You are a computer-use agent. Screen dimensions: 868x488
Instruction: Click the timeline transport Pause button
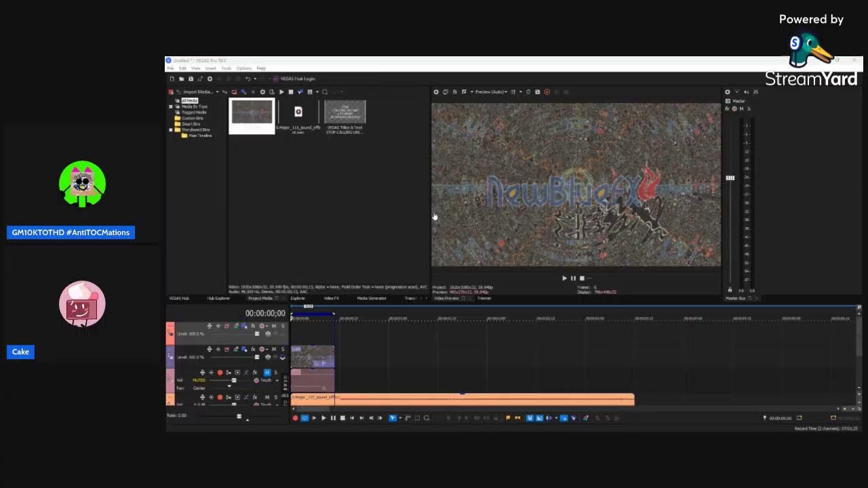333,418
